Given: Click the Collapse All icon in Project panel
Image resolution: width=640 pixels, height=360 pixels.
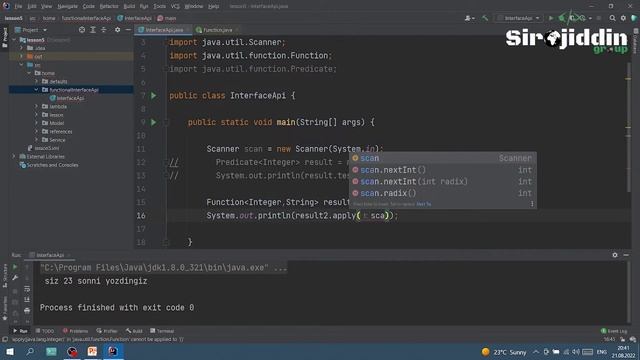Looking at the screenshot, I should (x=104, y=30).
